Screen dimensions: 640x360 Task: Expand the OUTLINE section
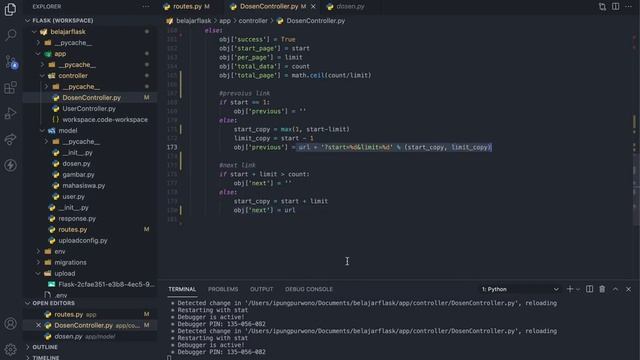(x=45, y=347)
